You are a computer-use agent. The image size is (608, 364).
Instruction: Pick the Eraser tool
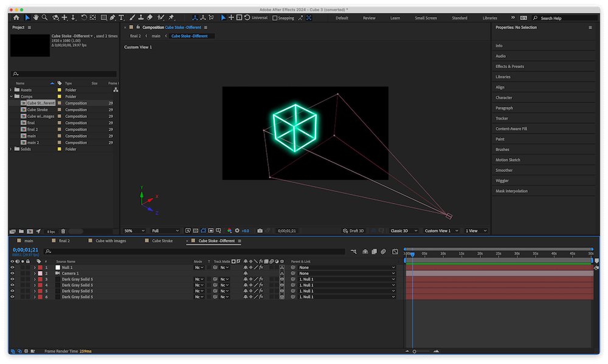tap(150, 18)
